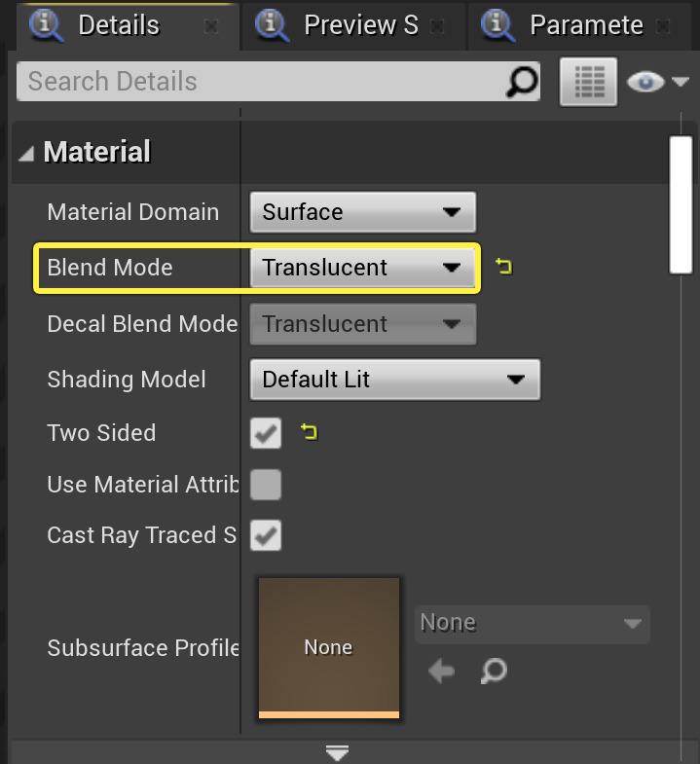The width and height of the screenshot is (700, 764).
Task: Open the Shading Model dropdown
Action: coord(393,380)
